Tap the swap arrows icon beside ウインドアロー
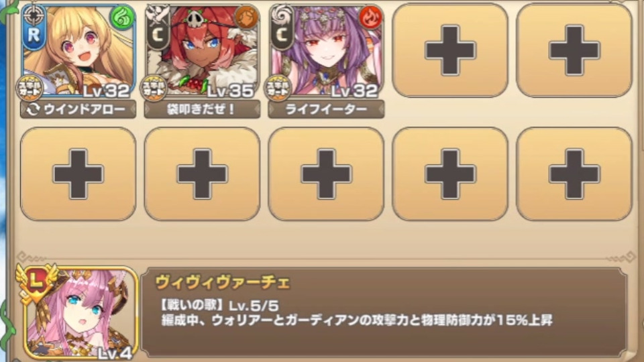 tap(33, 109)
